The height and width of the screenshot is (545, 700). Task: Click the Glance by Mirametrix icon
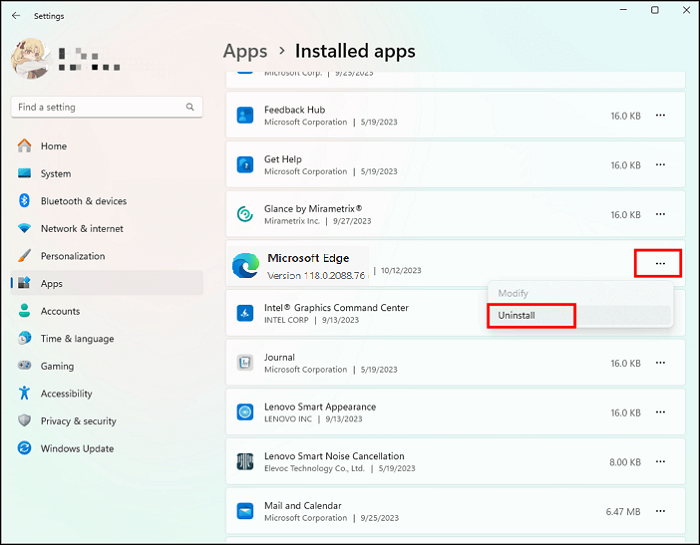[245, 214]
